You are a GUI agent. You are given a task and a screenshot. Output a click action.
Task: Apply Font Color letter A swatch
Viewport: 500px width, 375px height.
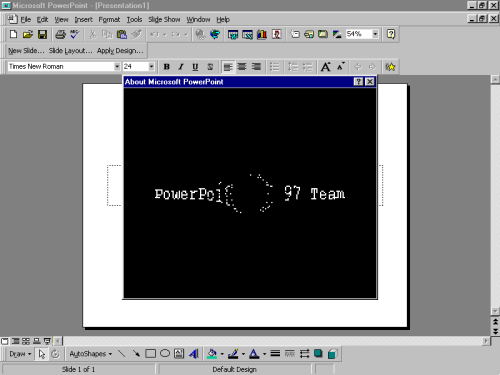(254, 354)
